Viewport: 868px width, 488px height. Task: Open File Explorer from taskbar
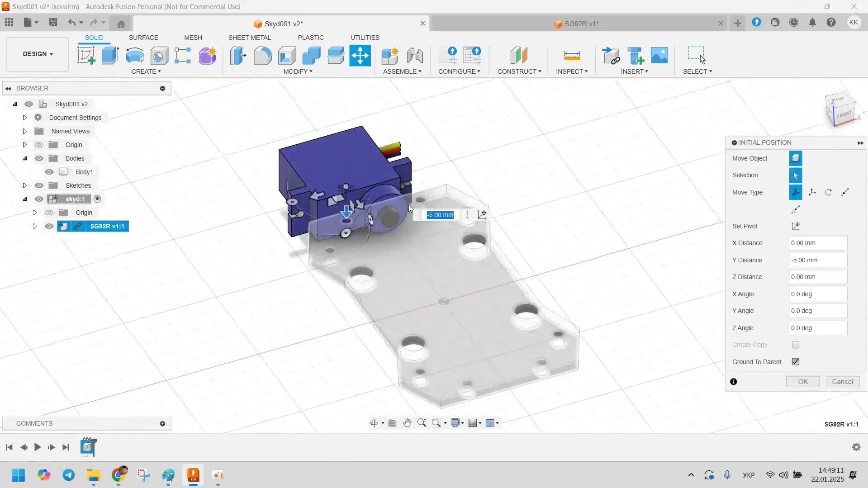(x=94, y=475)
